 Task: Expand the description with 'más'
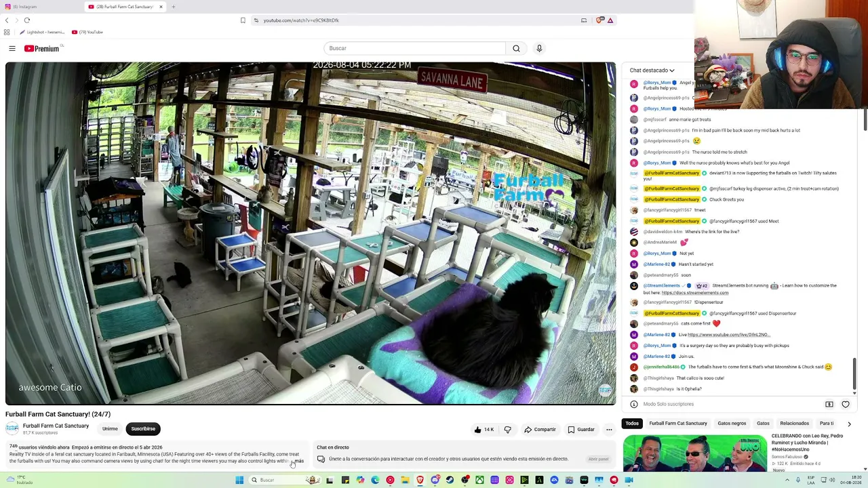point(299,462)
